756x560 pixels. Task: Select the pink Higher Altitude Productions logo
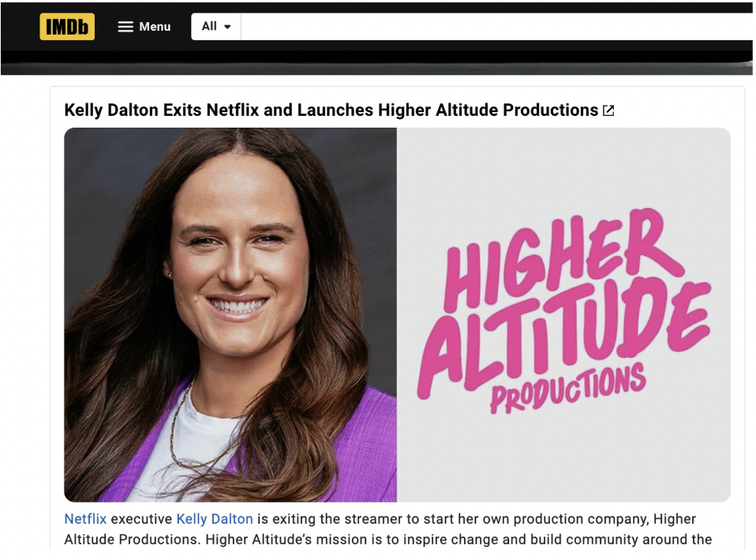click(x=563, y=312)
